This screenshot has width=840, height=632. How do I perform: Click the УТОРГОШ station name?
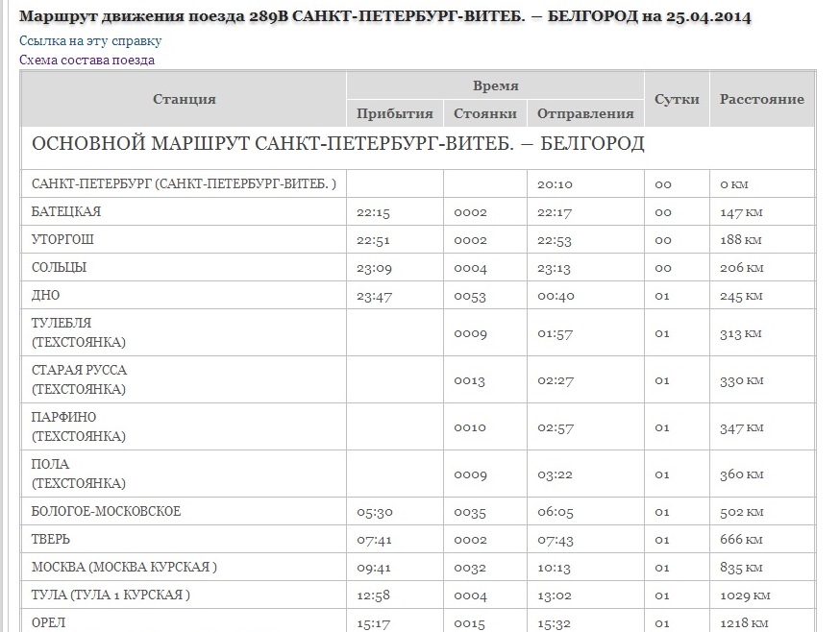point(62,240)
